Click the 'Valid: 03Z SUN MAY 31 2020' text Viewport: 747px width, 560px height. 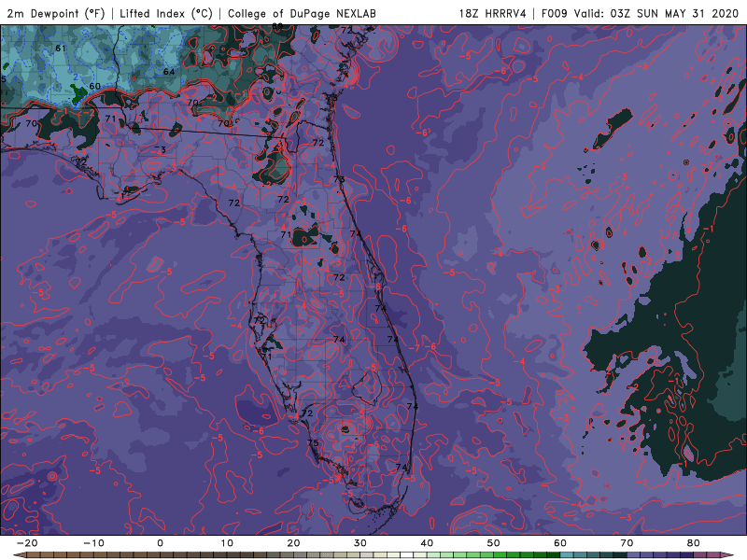[656, 13]
